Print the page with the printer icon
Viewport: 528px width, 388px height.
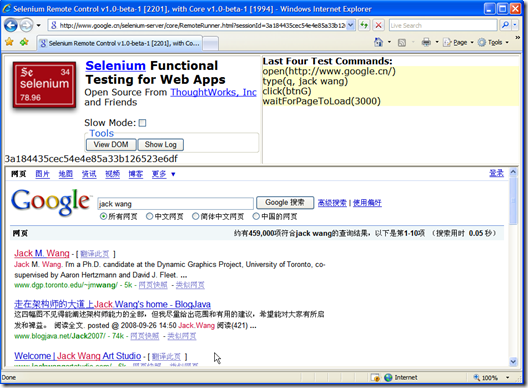[x=426, y=42]
